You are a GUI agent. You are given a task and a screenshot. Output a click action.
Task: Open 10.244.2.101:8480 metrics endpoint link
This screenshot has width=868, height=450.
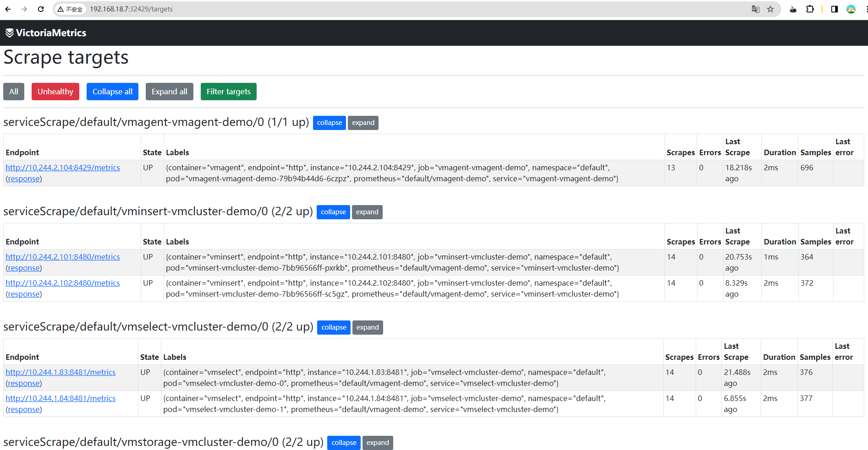(x=63, y=257)
